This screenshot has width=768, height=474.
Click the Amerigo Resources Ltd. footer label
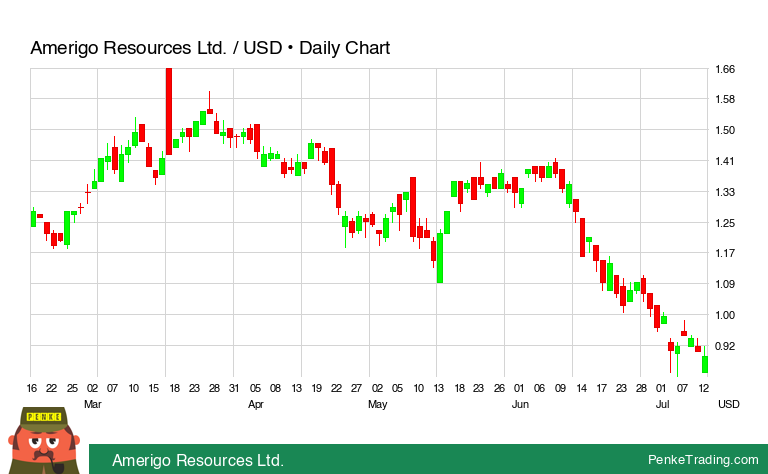(x=198, y=460)
